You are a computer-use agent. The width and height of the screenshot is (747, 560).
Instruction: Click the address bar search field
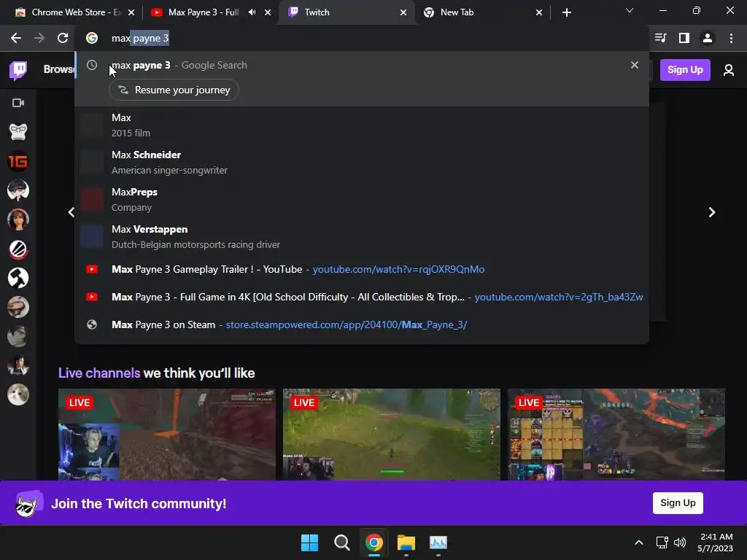pos(362,38)
